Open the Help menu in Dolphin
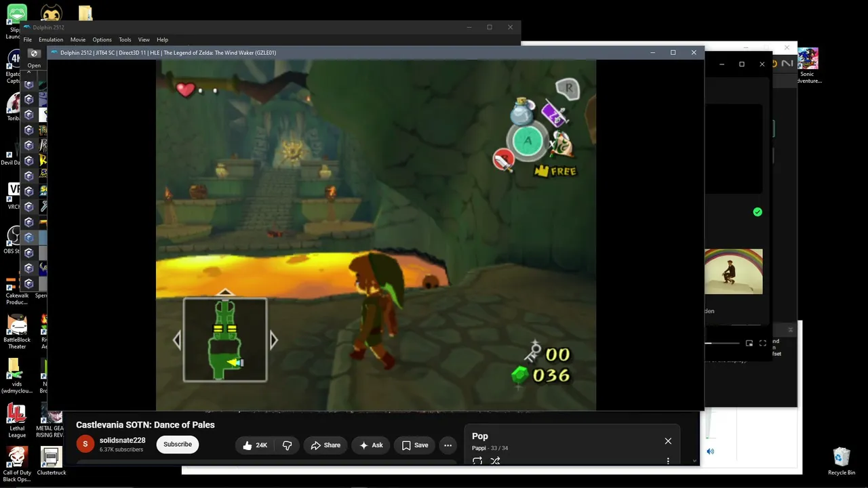868x488 pixels. tap(162, 40)
